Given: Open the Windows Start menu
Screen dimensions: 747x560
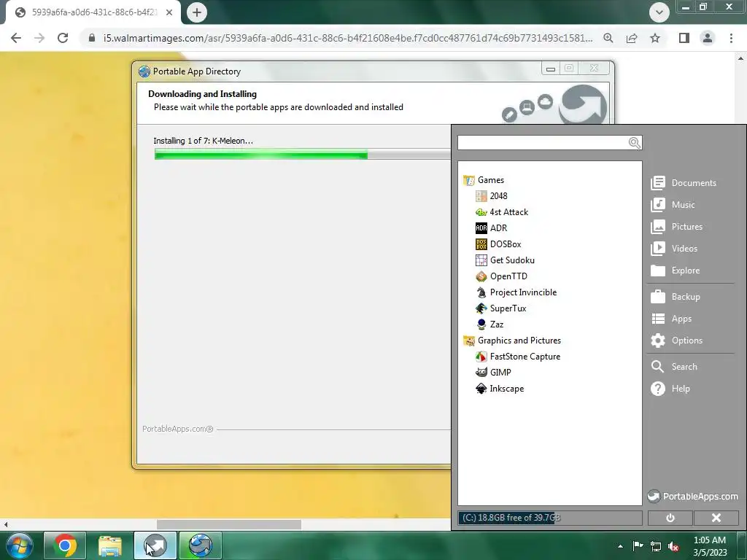Looking at the screenshot, I should [19, 545].
